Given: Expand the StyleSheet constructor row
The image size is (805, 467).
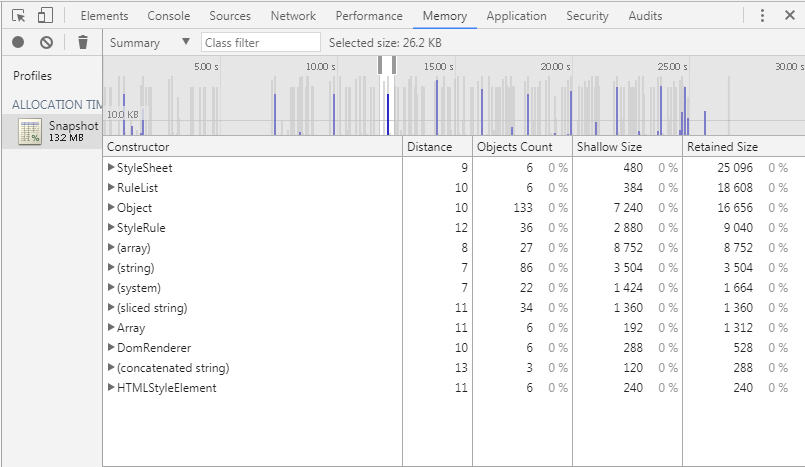Looking at the screenshot, I should point(110,167).
